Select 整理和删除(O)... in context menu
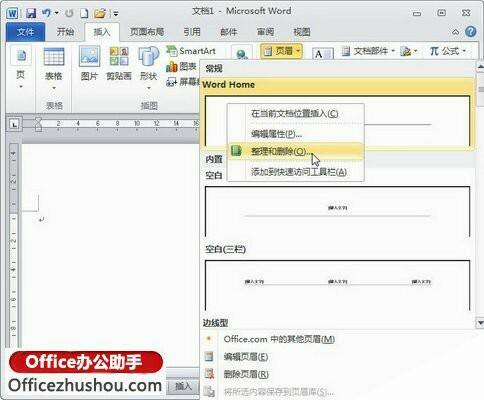Screen dimensions: 484x400 tap(295, 152)
